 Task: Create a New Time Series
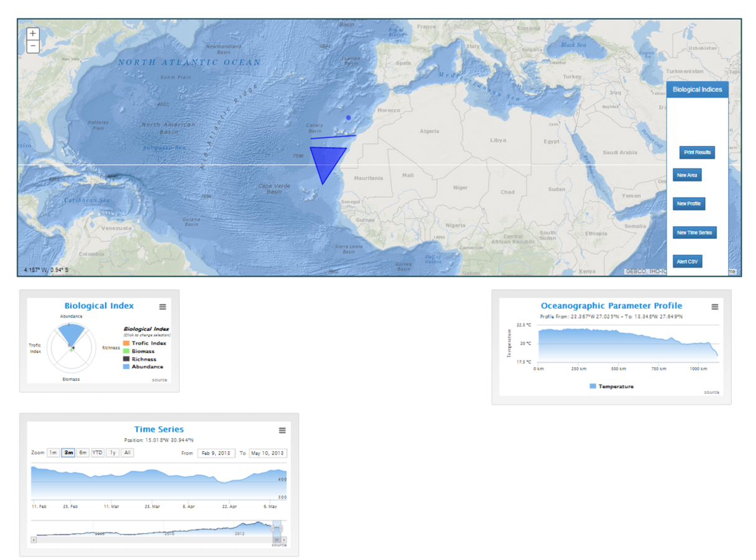point(694,233)
